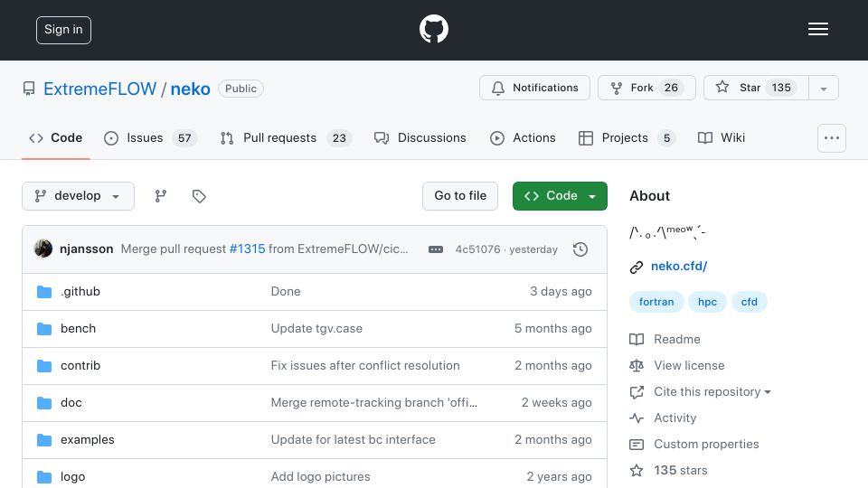Fork the repository
This screenshot has height=488, width=868.
646,88
